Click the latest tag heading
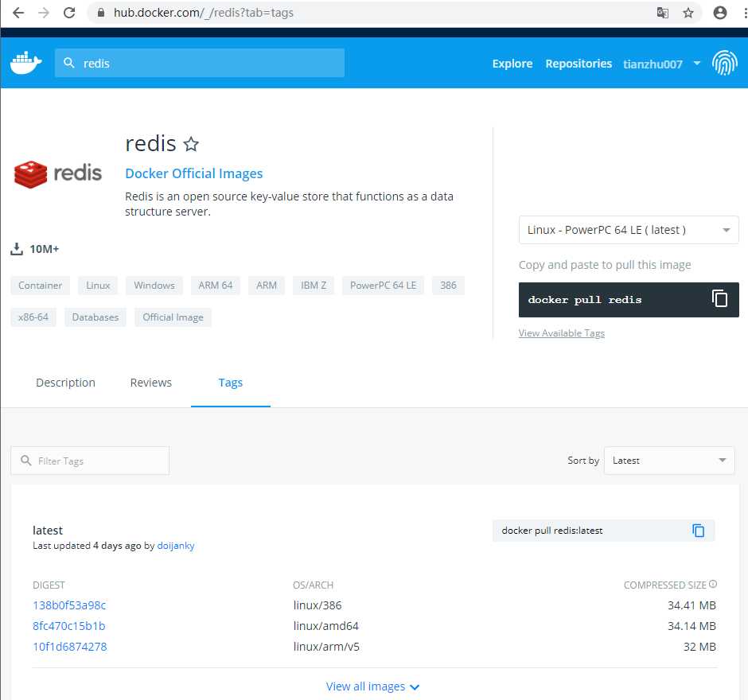The image size is (748, 700). click(x=48, y=531)
